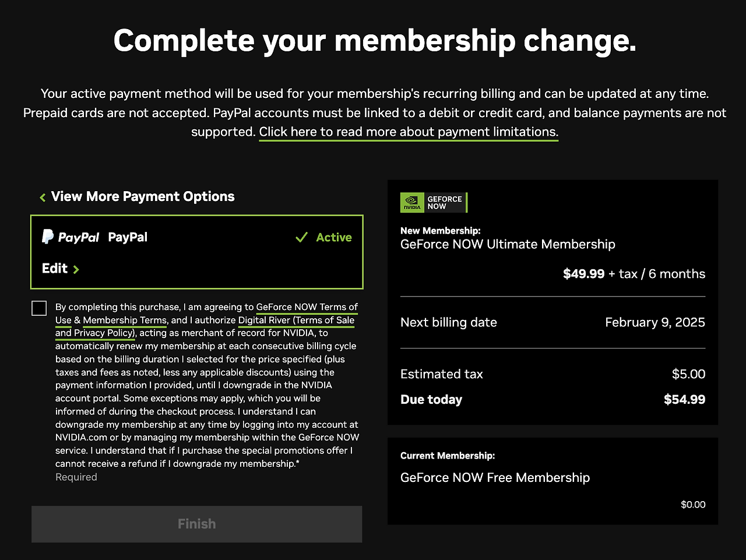Click the February 9, 2025 billing date
Viewport: 746px width, 560px height.
point(654,322)
